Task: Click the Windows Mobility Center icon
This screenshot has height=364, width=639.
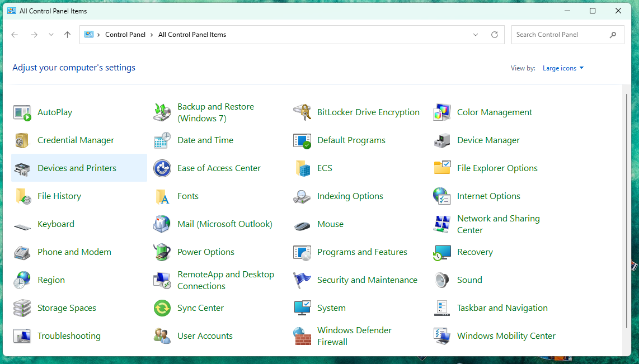Action: [x=441, y=336]
